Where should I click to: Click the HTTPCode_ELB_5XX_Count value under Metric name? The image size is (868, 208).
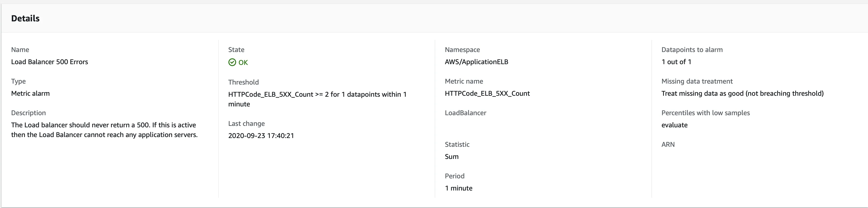pos(487,94)
